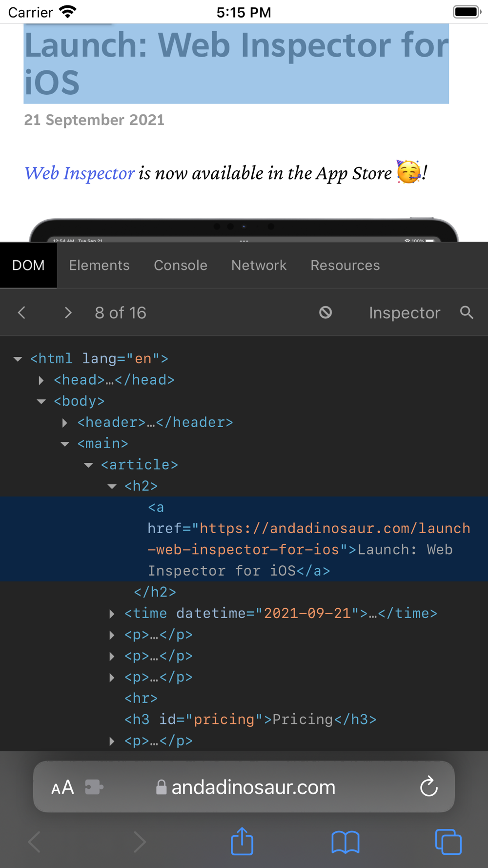The image size is (488, 868).
Task: Collapse the main node
Action: click(65, 444)
